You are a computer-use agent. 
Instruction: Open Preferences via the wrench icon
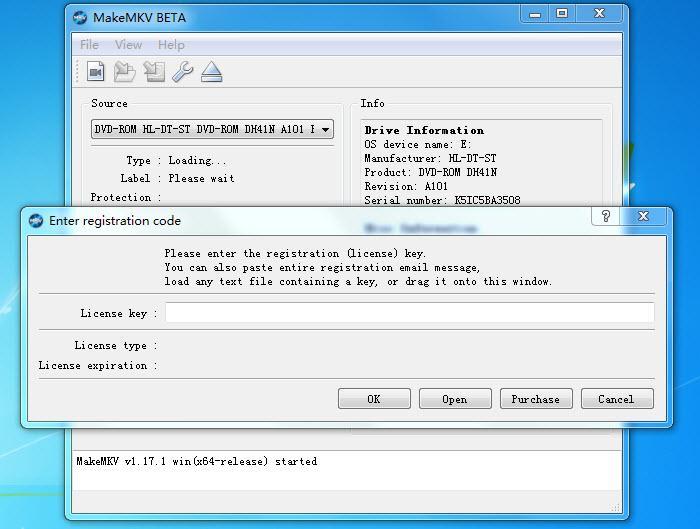point(183,71)
